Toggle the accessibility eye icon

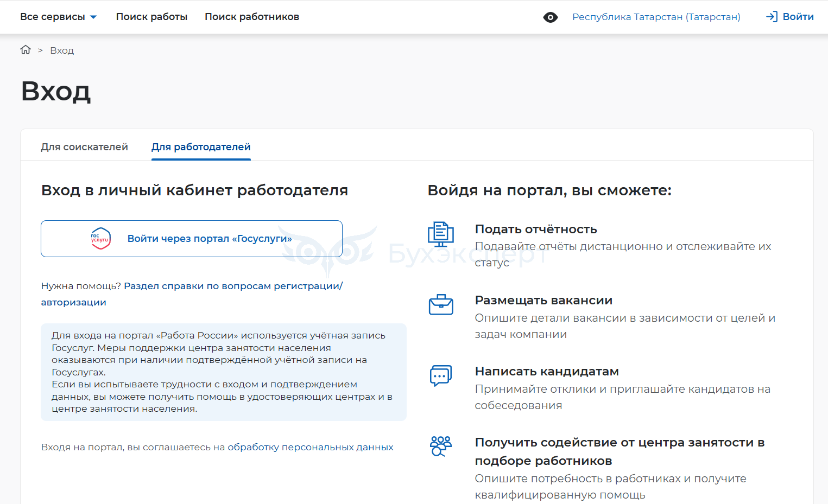[551, 17]
